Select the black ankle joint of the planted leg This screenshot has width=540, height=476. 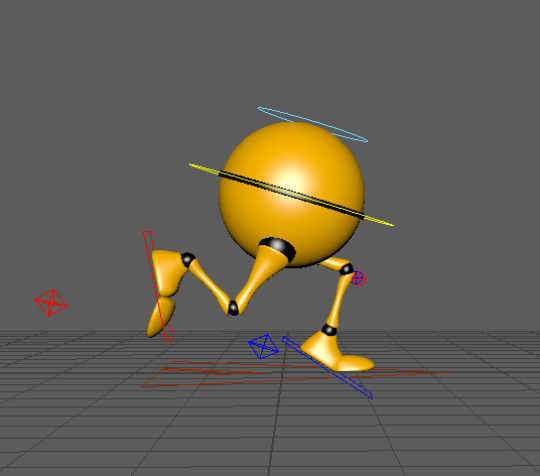click(x=329, y=330)
